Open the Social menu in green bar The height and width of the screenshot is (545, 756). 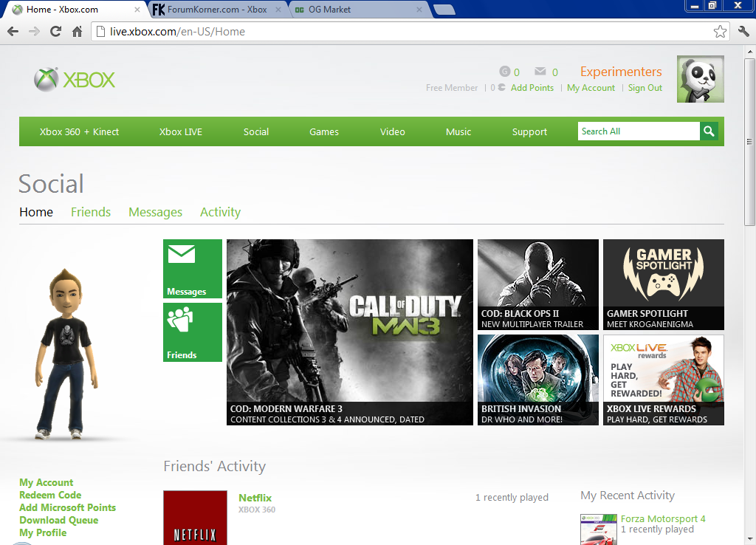(x=256, y=131)
